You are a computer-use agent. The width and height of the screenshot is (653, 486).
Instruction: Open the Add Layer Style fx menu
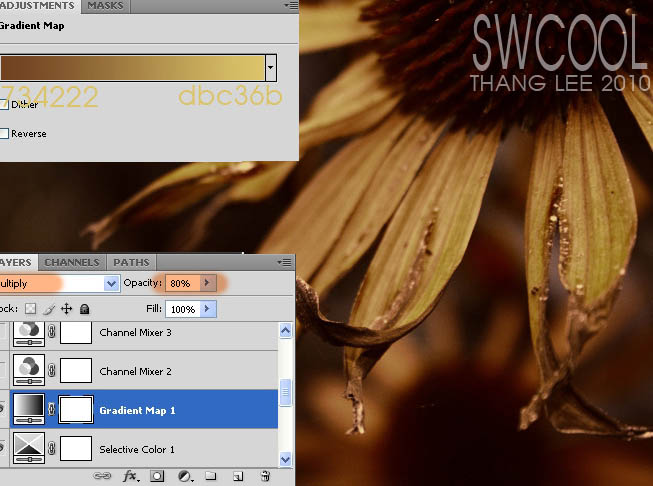[130, 476]
